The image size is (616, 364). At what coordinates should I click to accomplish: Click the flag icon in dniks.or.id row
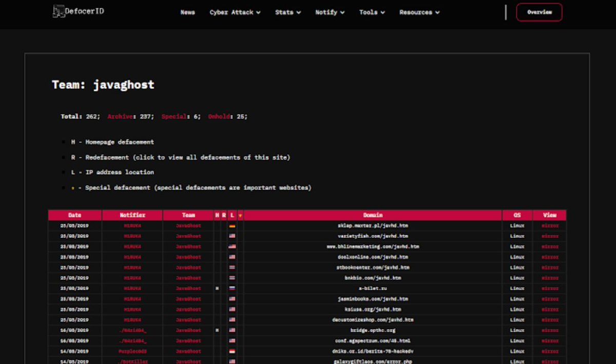click(x=232, y=351)
